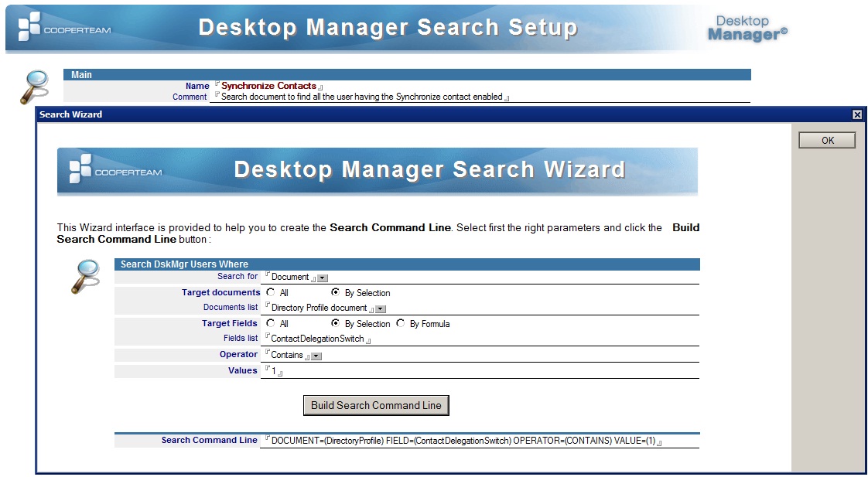Click the 'Target Fields' label

tap(230, 323)
